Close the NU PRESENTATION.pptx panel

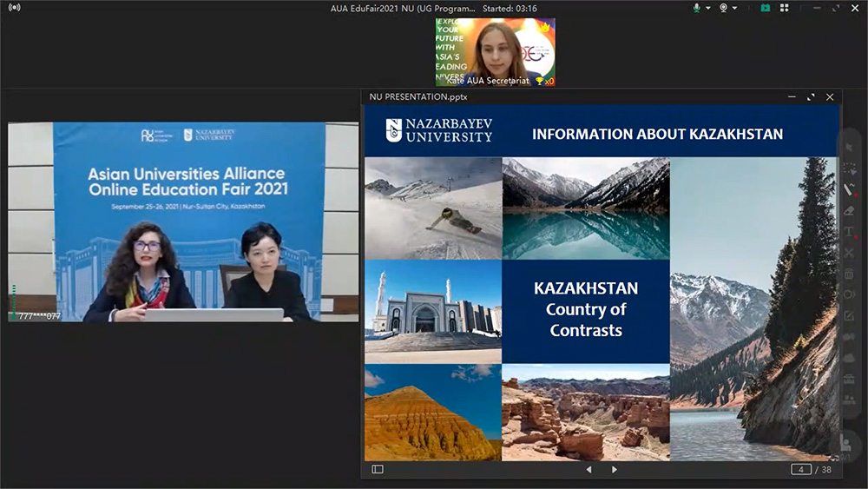830,97
